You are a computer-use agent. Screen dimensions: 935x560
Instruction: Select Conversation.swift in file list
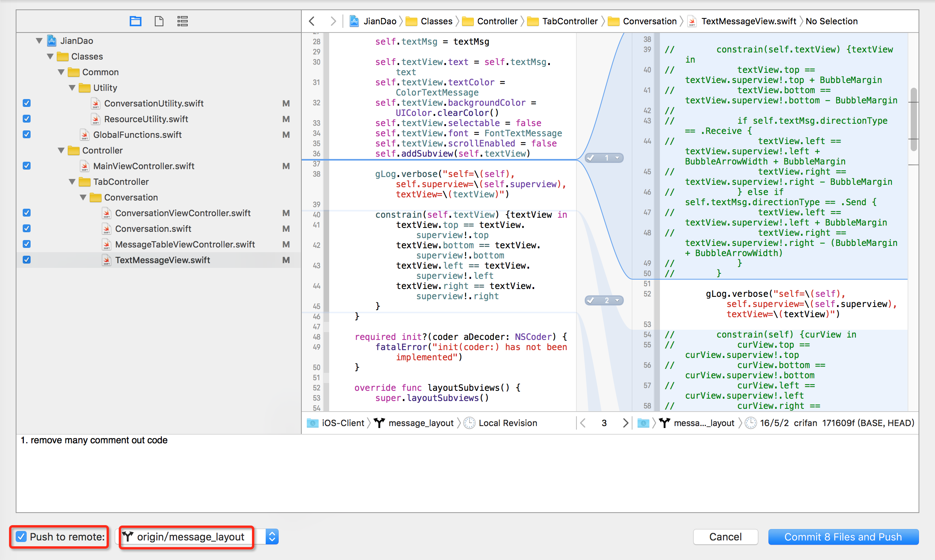tap(153, 229)
